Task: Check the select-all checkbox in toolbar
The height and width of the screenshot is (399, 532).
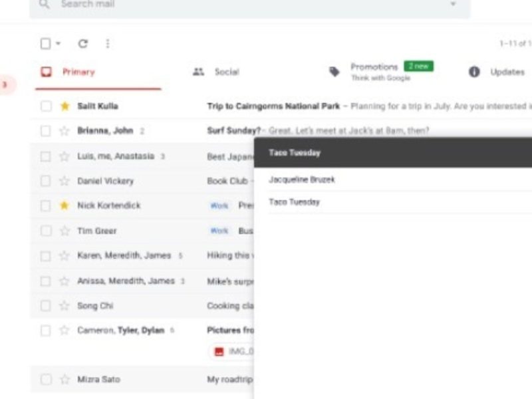Action: click(45, 44)
